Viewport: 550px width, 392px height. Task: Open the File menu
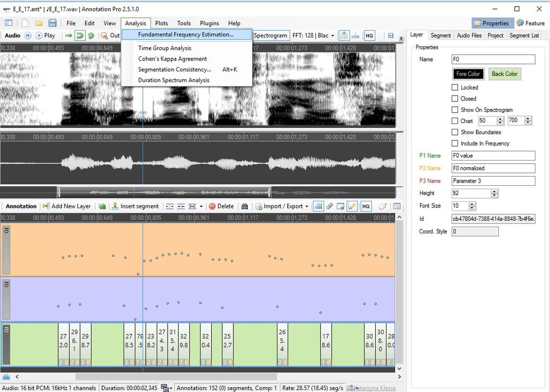tap(71, 23)
